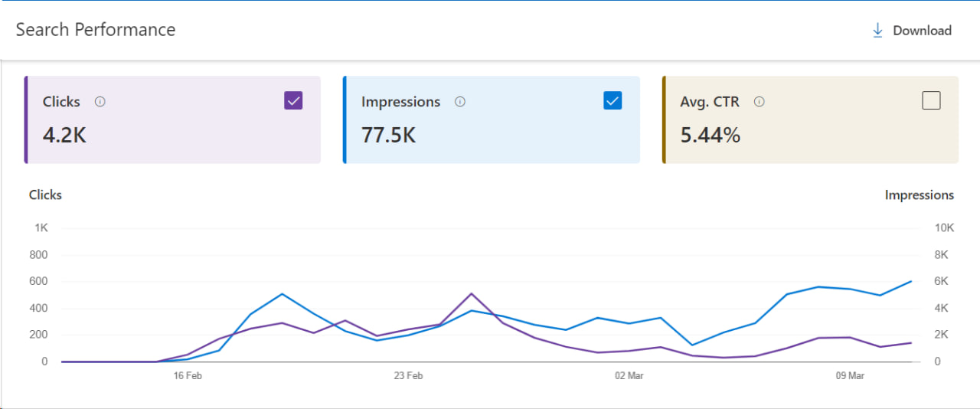Image resolution: width=980 pixels, height=409 pixels.
Task: Click the Impressions info icon
Action: pos(459,102)
